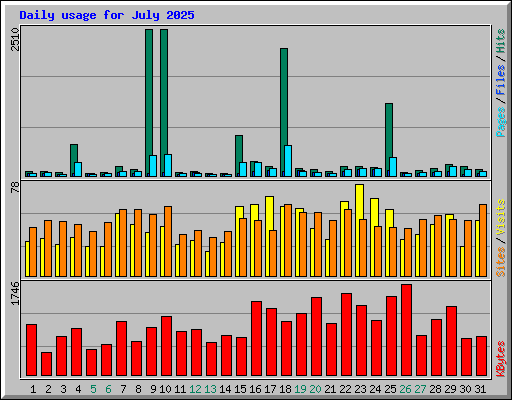Click the 1746 KBytes axis maximum label
The height and width of the screenshot is (400, 512).
15,293
